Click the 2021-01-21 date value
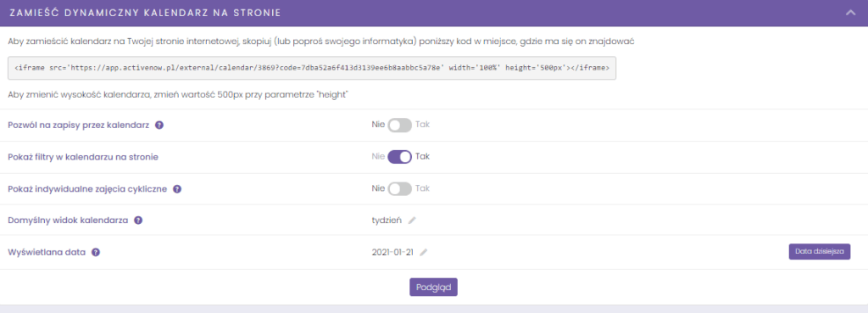This screenshot has height=313, width=868. 392,252
